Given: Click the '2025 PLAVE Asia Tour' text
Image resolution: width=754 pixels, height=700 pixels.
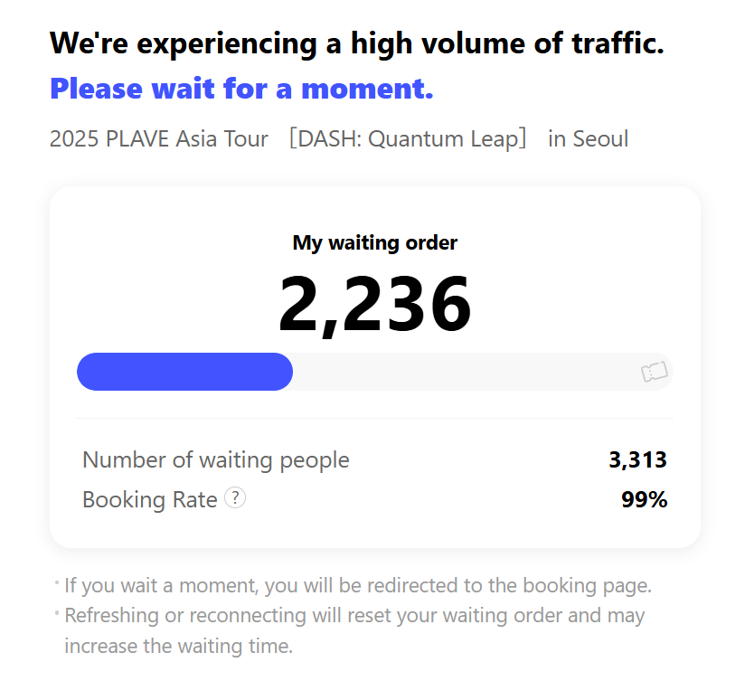Looking at the screenshot, I should 159,139.
